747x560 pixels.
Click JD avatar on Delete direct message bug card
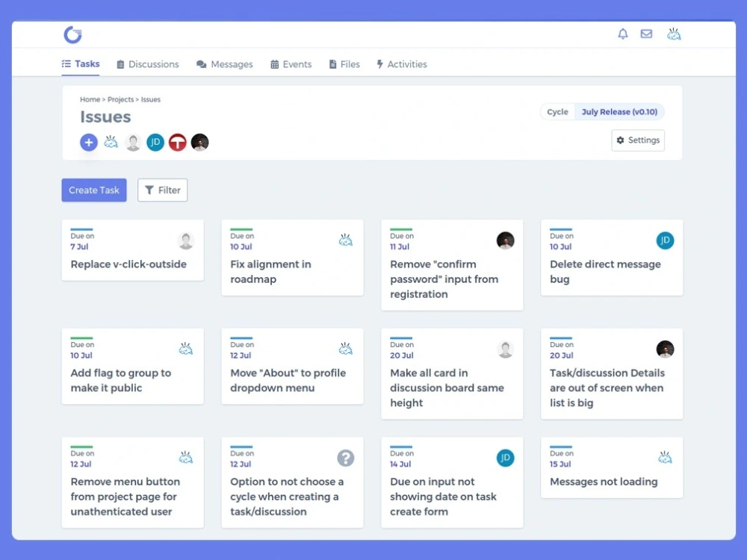[665, 240]
